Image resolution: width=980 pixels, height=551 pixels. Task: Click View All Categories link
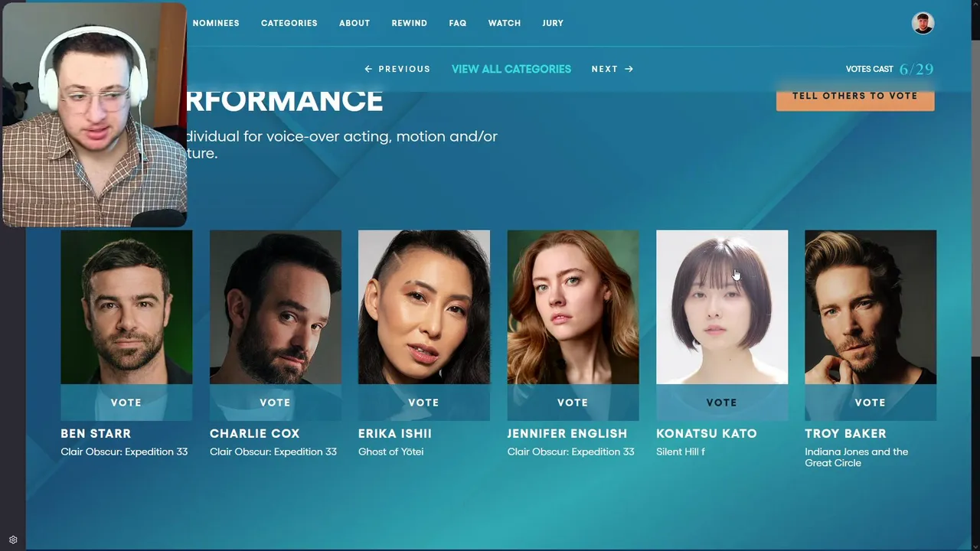click(511, 69)
